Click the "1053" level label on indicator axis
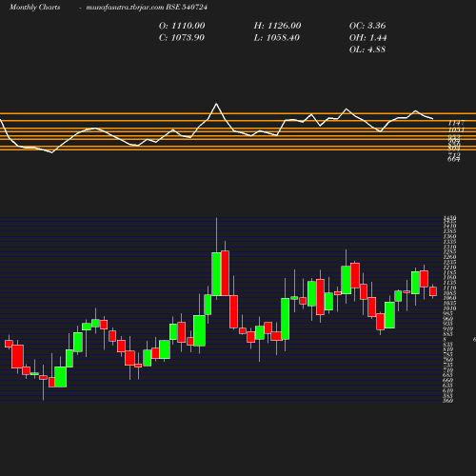476x476 pixels. [456, 129]
